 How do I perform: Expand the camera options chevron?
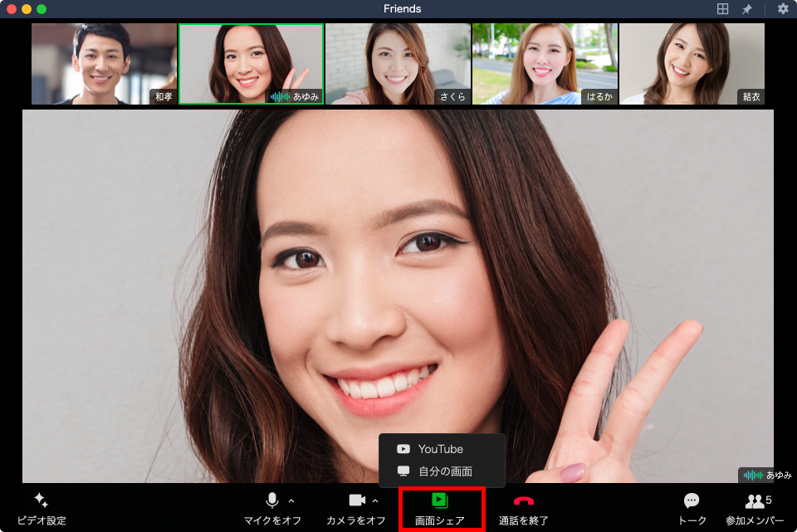375,501
